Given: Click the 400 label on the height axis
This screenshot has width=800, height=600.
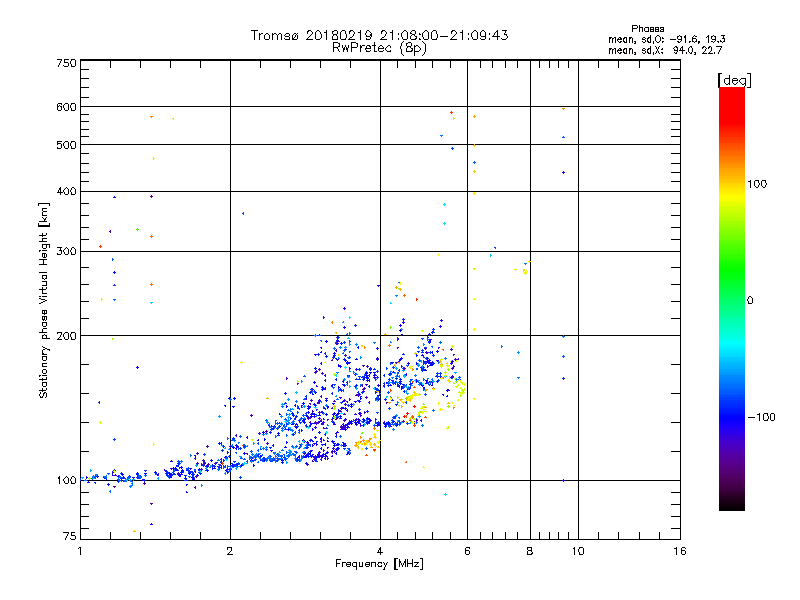Looking at the screenshot, I should 66,191.
